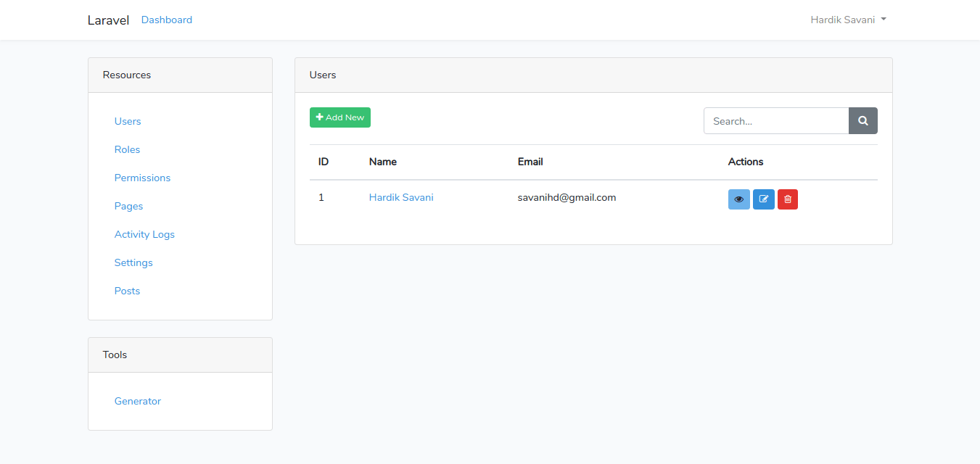Navigate to Pages in sidebar
Viewport: 980px width, 464px height.
click(x=128, y=206)
